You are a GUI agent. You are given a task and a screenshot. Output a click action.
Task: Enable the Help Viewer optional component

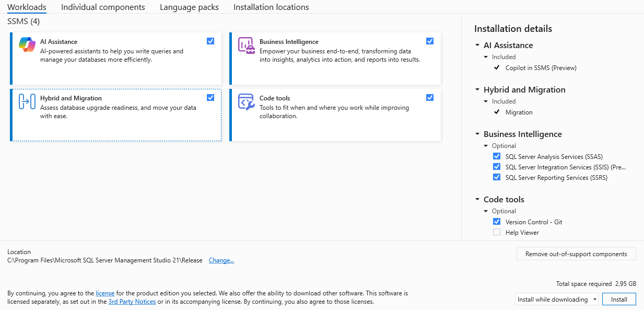pyautogui.click(x=497, y=232)
